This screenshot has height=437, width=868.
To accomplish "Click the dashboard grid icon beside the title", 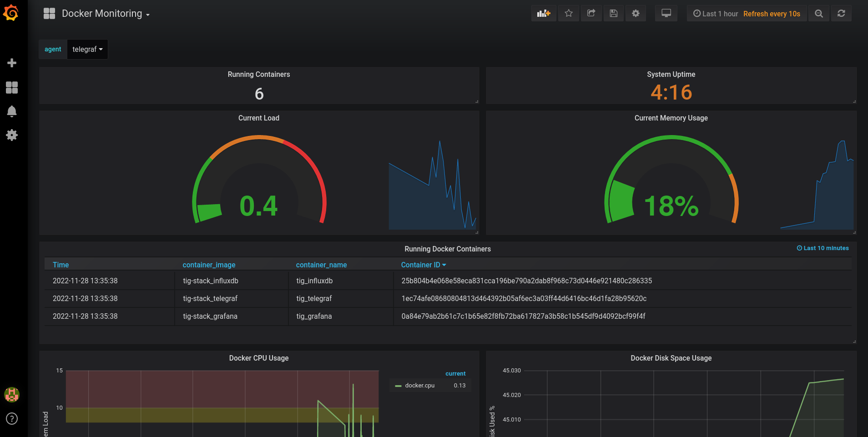I will 49,14.
